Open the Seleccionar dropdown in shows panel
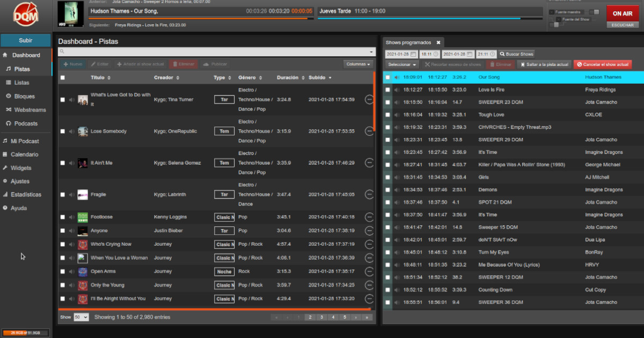This screenshot has height=338, width=644. click(402, 64)
